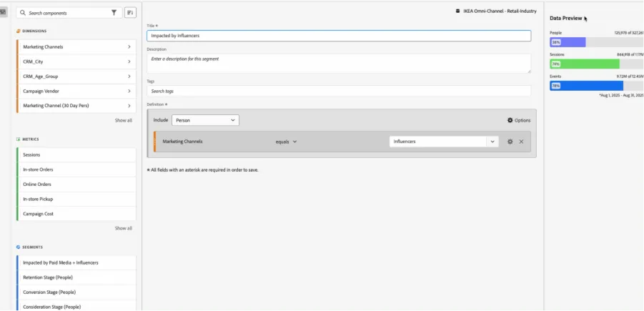
Task: Click the Title input field
Action: pyautogui.click(x=339, y=36)
